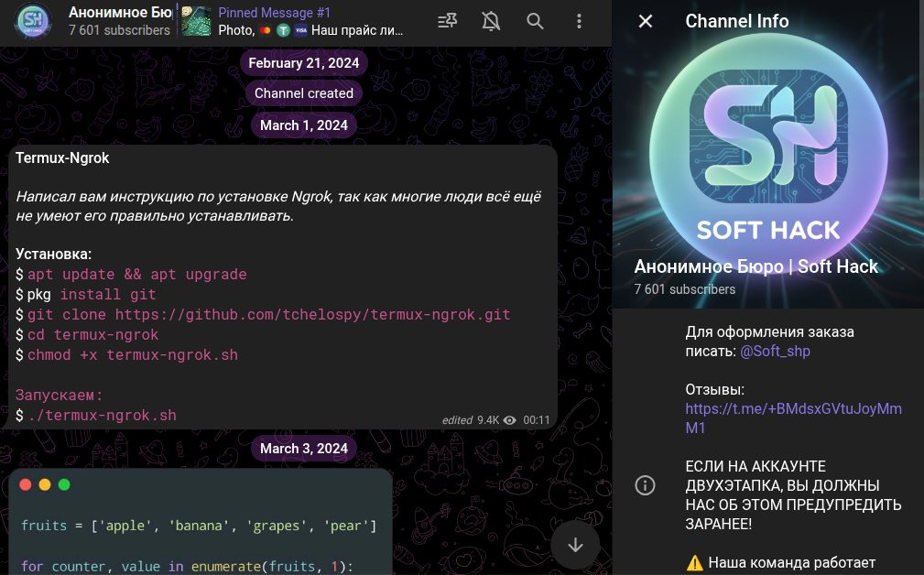Open the t.me reviews invite link
Image resolution: width=924 pixels, height=575 pixels.
(x=793, y=408)
